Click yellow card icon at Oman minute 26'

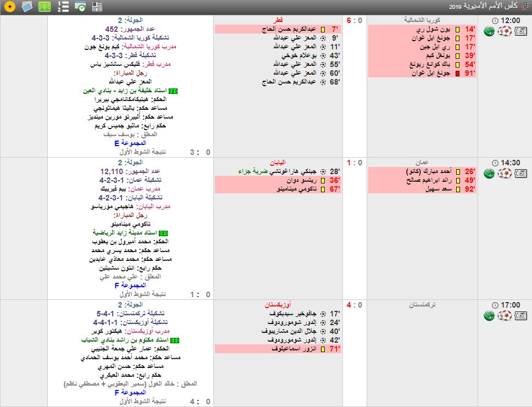pos(458,172)
